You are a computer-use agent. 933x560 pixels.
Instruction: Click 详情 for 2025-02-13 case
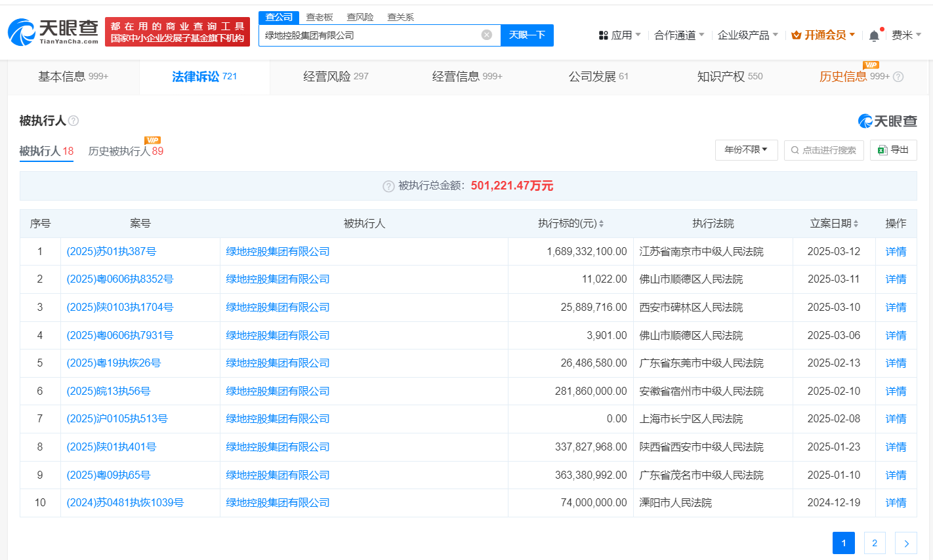click(x=896, y=363)
